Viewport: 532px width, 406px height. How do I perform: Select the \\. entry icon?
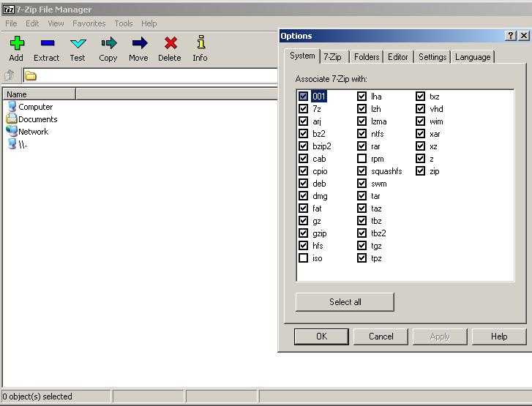point(12,143)
